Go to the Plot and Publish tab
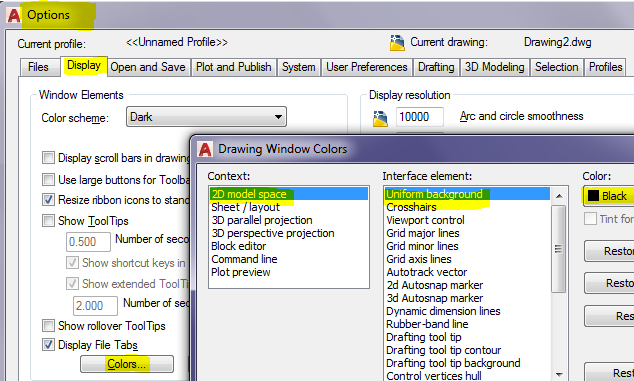 point(234,67)
